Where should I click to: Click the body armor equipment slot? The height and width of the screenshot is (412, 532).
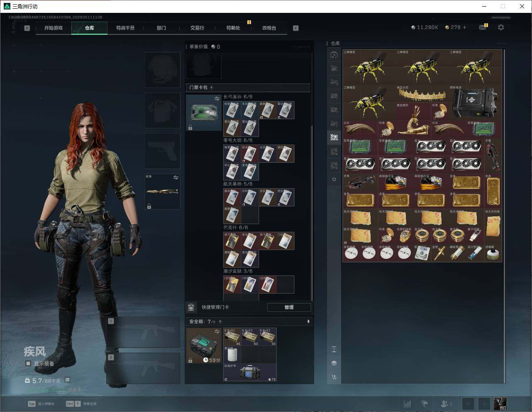click(163, 110)
